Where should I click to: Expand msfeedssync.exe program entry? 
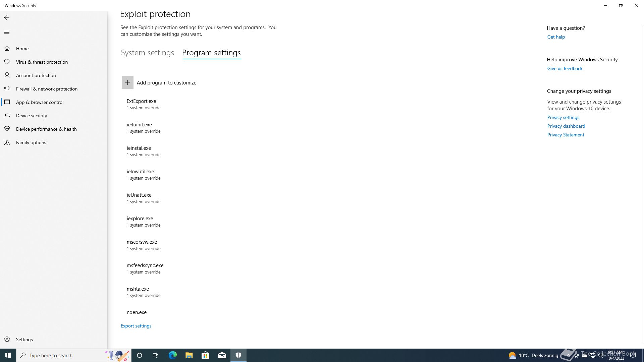(x=145, y=268)
